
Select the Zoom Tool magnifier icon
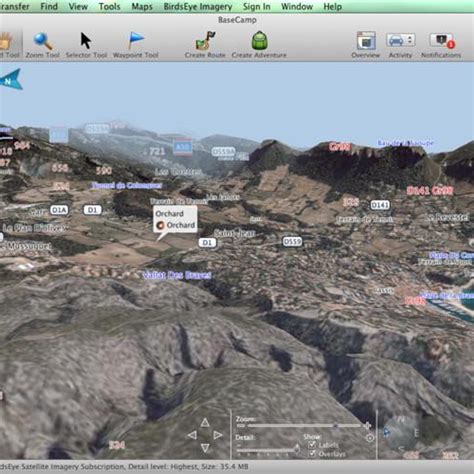[43, 41]
